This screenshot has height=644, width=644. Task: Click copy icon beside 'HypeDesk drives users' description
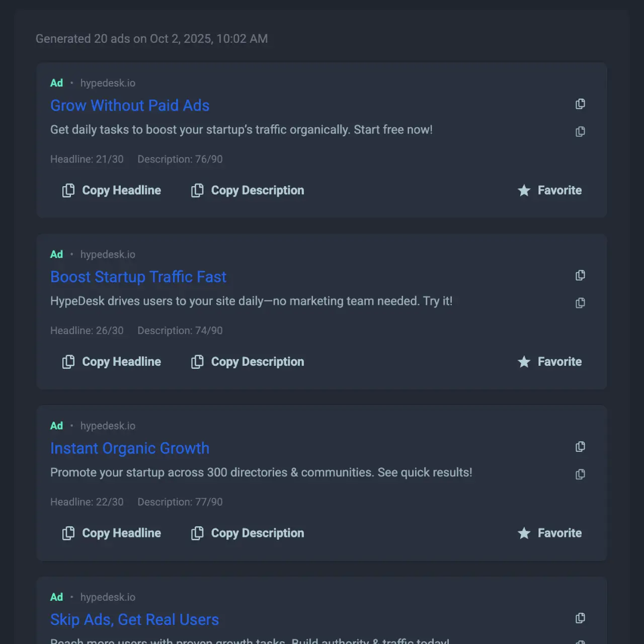click(580, 303)
